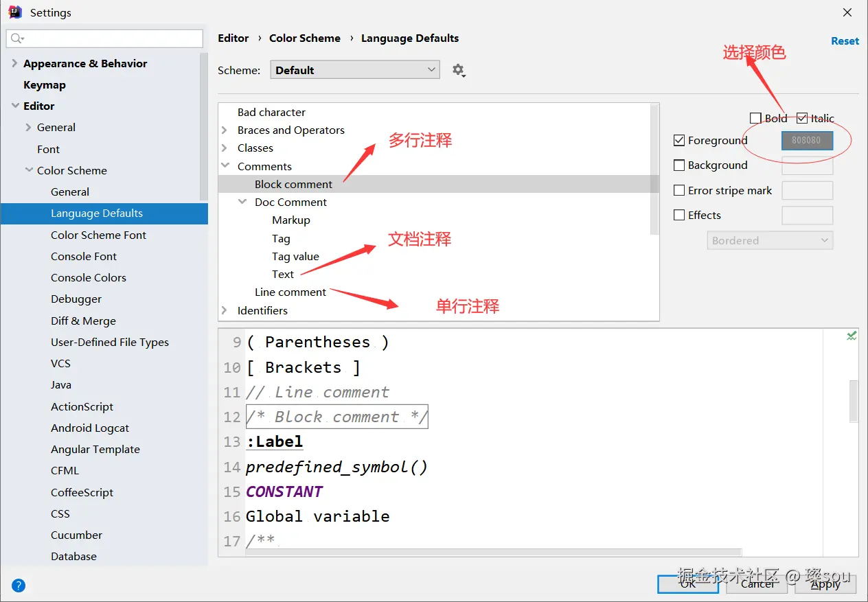Expand Appearance & Behavior section
This screenshot has height=602, width=868.
tap(15, 63)
